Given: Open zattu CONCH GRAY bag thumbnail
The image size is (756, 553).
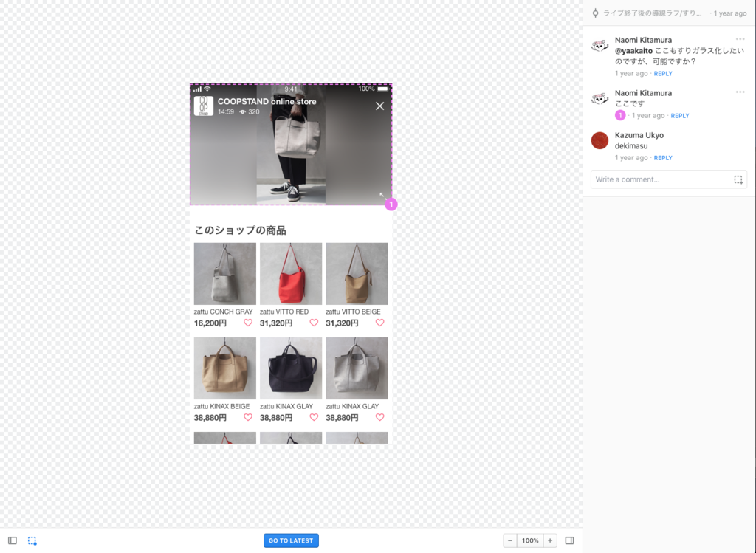Looking at the screenshot, I should (x=224, y=273).
